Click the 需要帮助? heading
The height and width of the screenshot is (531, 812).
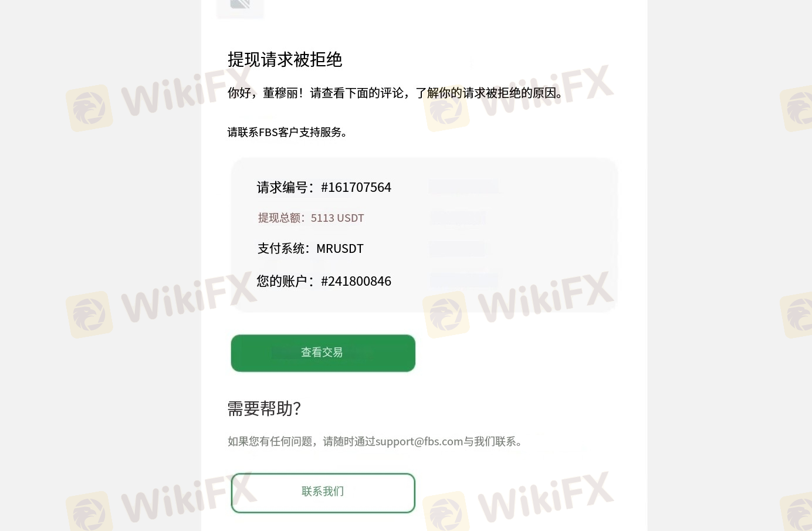tap(264, 408)
